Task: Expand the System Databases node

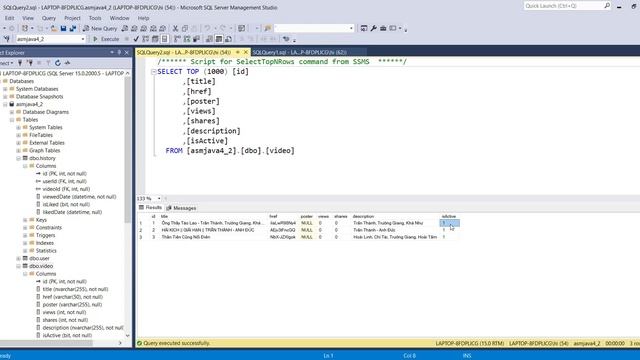Action: [5, 89]
